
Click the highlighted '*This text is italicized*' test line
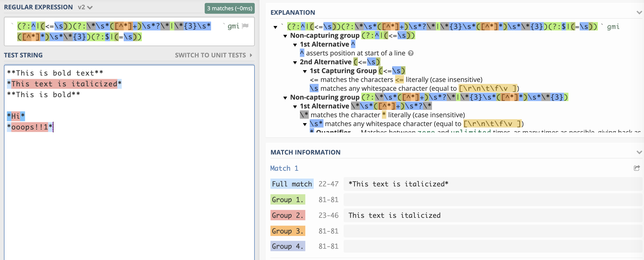(64, 84)
